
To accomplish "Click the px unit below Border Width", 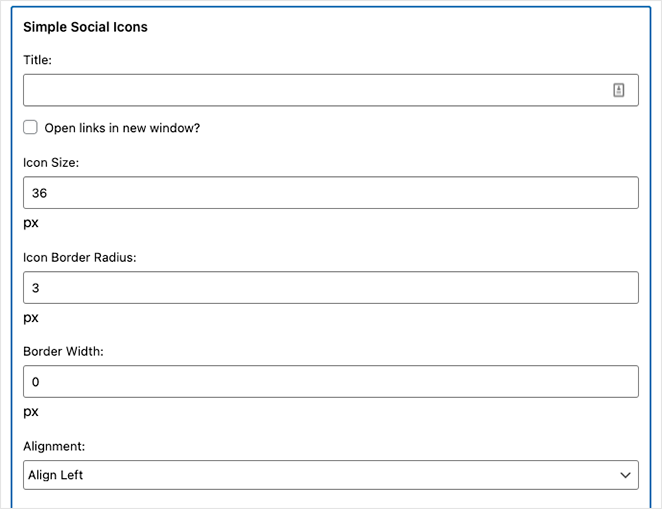I will click(31, 412).
